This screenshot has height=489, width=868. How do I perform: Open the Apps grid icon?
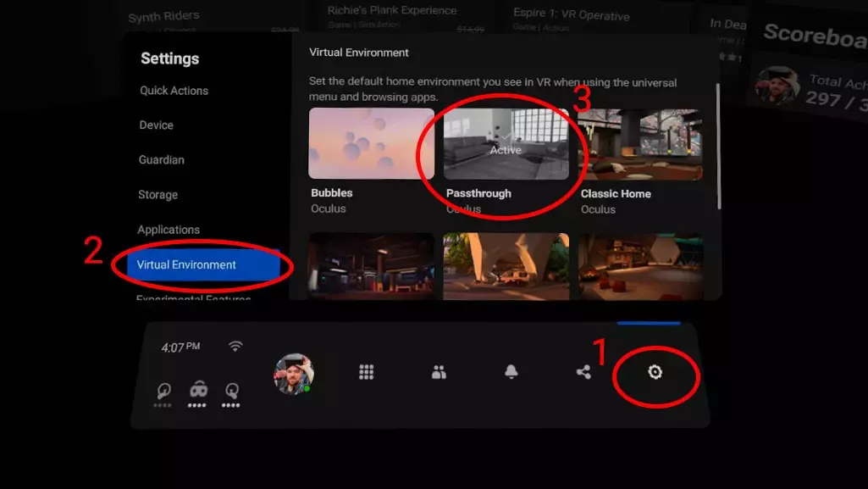(366, 371)
